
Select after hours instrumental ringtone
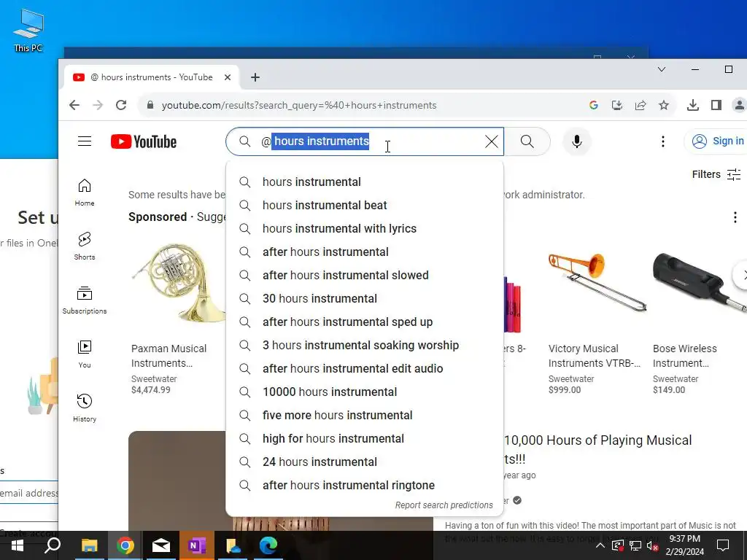pyautogui.click(x=365, y=485)
